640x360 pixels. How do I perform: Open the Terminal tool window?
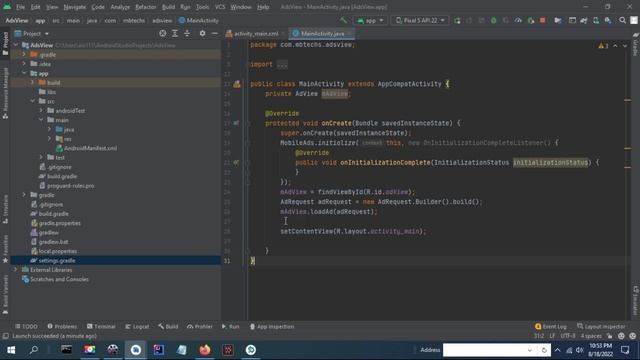click(x=101, y=327)
